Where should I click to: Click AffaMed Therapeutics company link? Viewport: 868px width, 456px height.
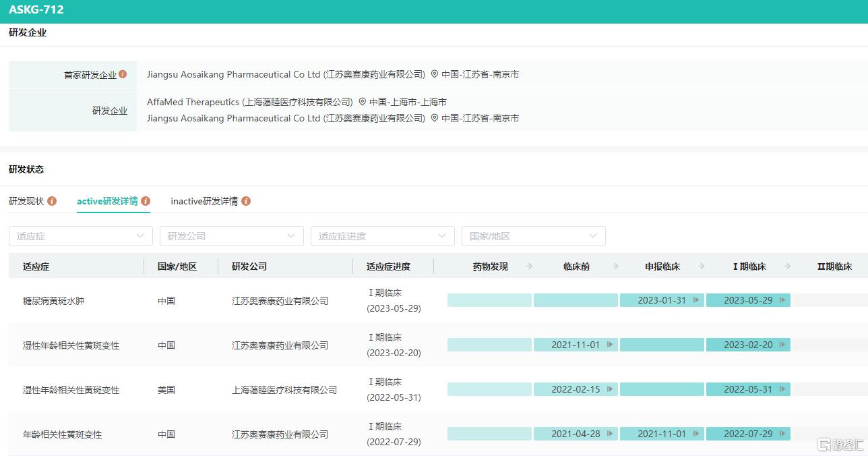(x=250, y=102)
